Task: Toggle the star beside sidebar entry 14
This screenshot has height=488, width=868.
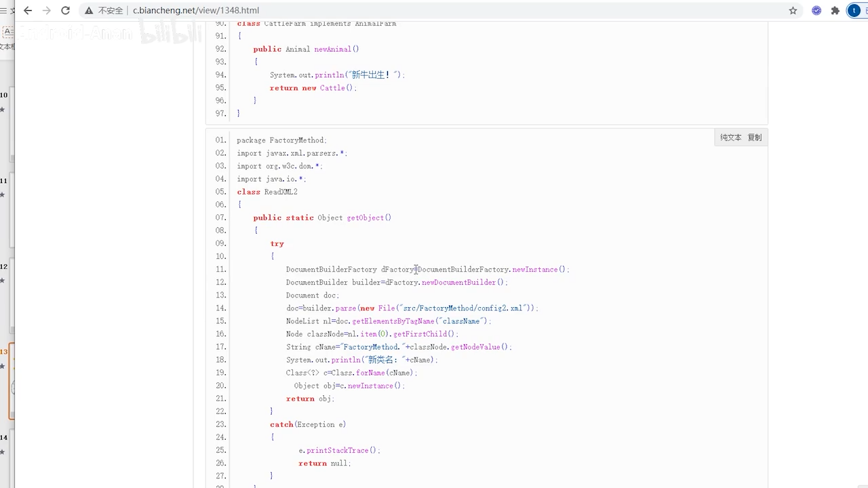Action: coord(3,452)
